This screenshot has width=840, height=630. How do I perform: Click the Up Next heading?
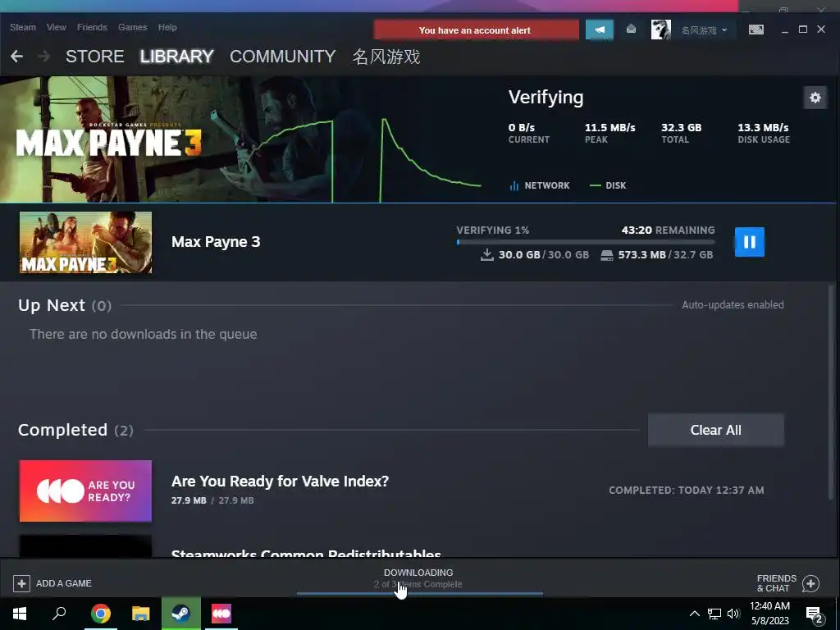click(52, 305)
